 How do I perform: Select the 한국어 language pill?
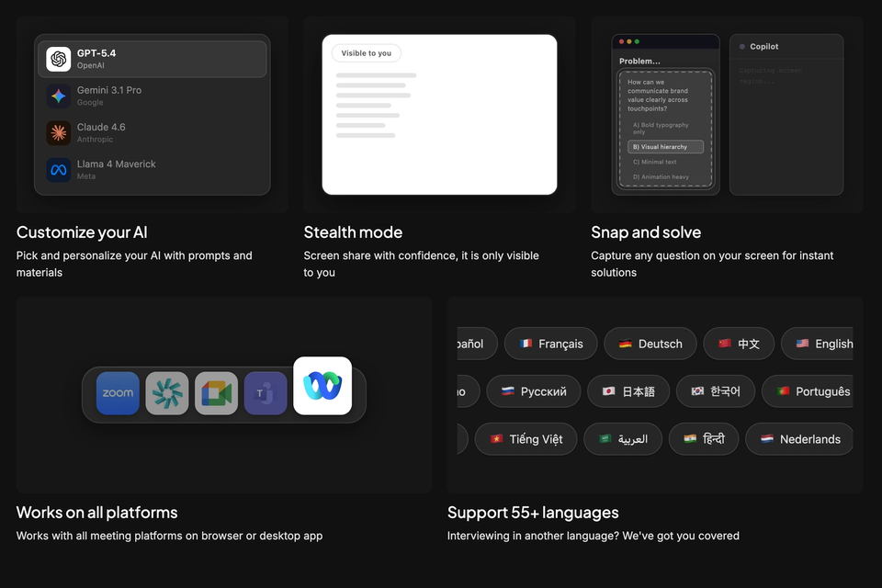tap(716, 391)
